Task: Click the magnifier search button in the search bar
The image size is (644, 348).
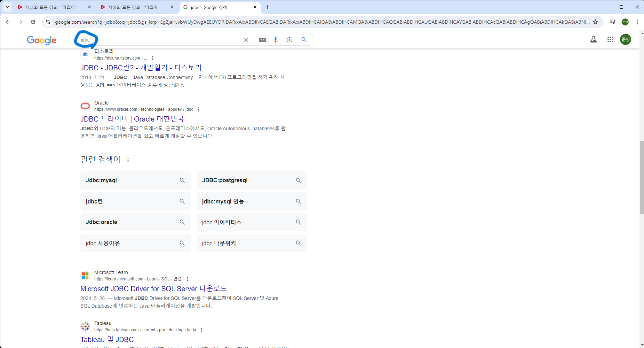Action: pos(304,40)
